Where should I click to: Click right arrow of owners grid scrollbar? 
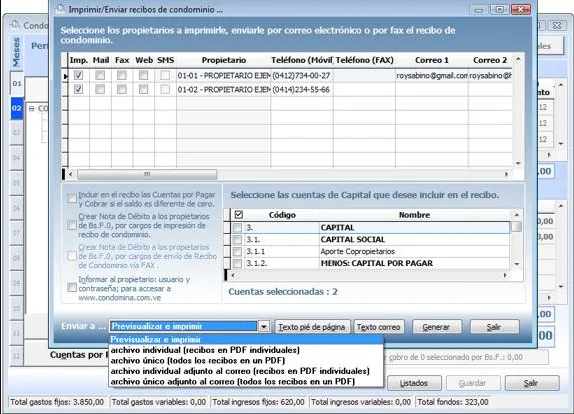507,174
